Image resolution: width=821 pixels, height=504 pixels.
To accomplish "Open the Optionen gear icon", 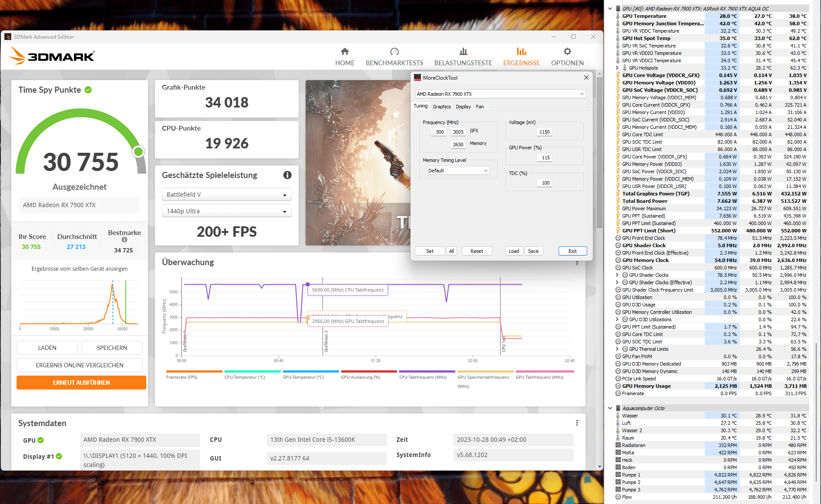I will [x=567, y=51].
